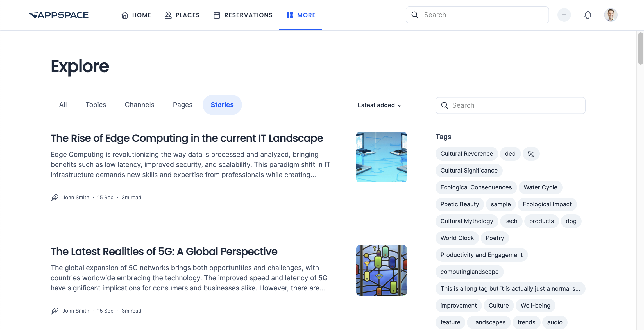Click the 5G story summary text
The image size is (644, 330).
189,278
